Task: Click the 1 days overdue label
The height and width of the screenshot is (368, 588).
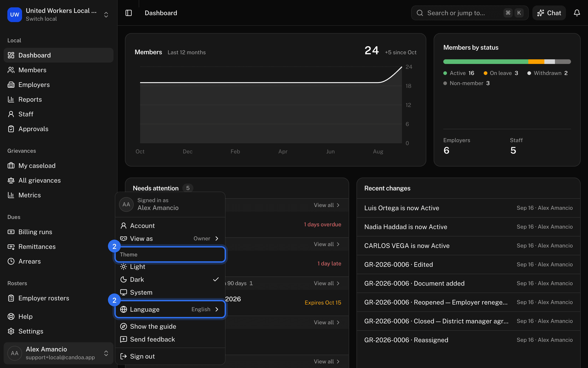Action: tap(322, 224)
